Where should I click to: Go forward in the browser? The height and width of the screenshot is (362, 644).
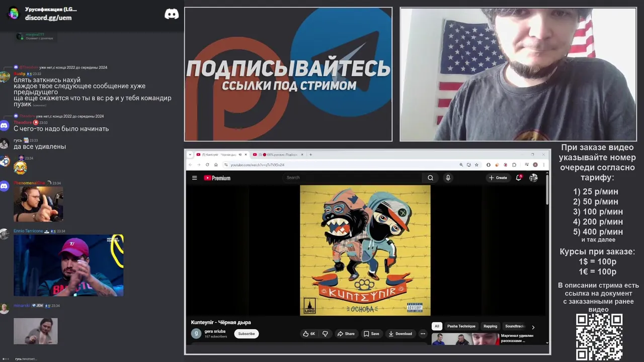[199, 164]
